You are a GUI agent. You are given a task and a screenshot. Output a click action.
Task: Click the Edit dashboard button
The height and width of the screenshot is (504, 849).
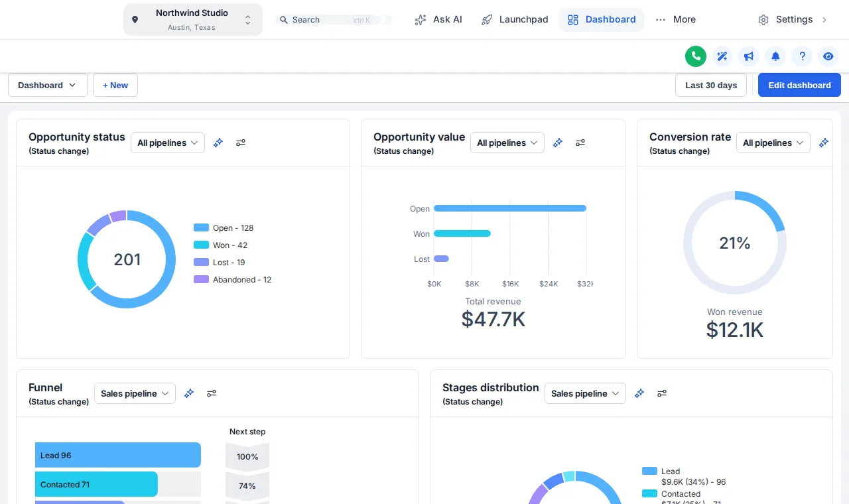pos(799,85)
